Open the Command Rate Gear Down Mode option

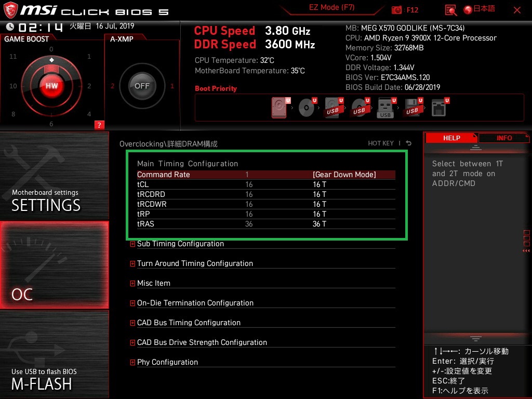pyautogui.click(x=344, y=175)
